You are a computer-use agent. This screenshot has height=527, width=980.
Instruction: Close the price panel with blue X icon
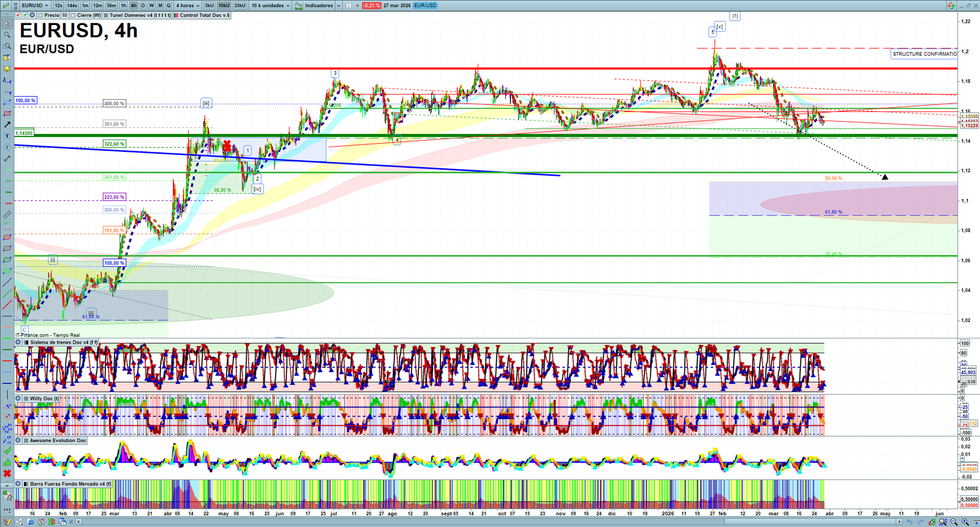pos(32,15)
